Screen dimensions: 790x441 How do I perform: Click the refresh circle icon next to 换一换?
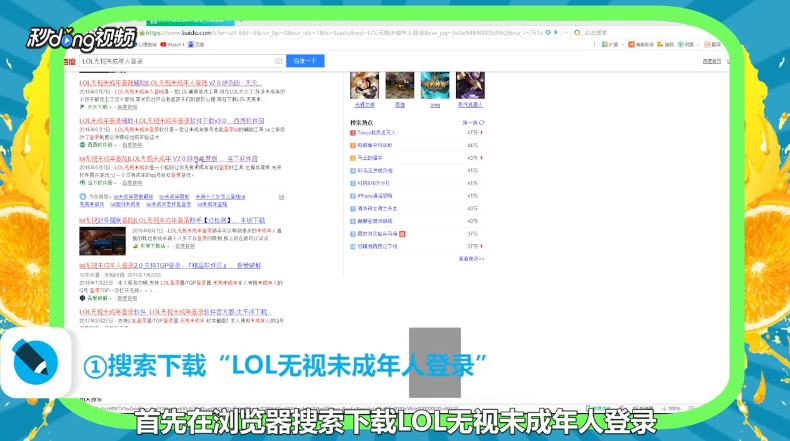point(482,122)
